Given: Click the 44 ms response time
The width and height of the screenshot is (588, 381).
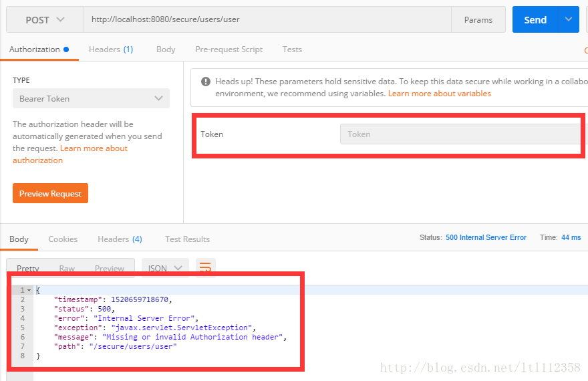Looking at the screenshot, I should (571, 237).
